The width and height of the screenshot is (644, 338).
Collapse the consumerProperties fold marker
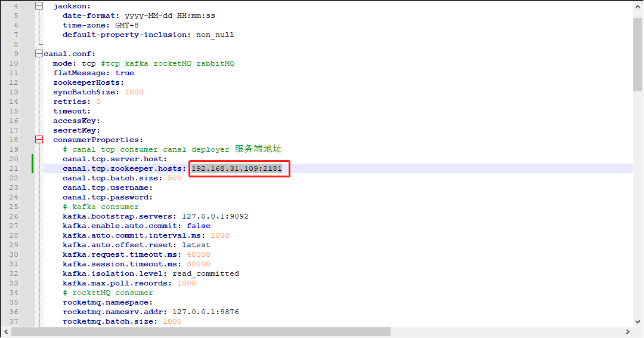[39, 140]
